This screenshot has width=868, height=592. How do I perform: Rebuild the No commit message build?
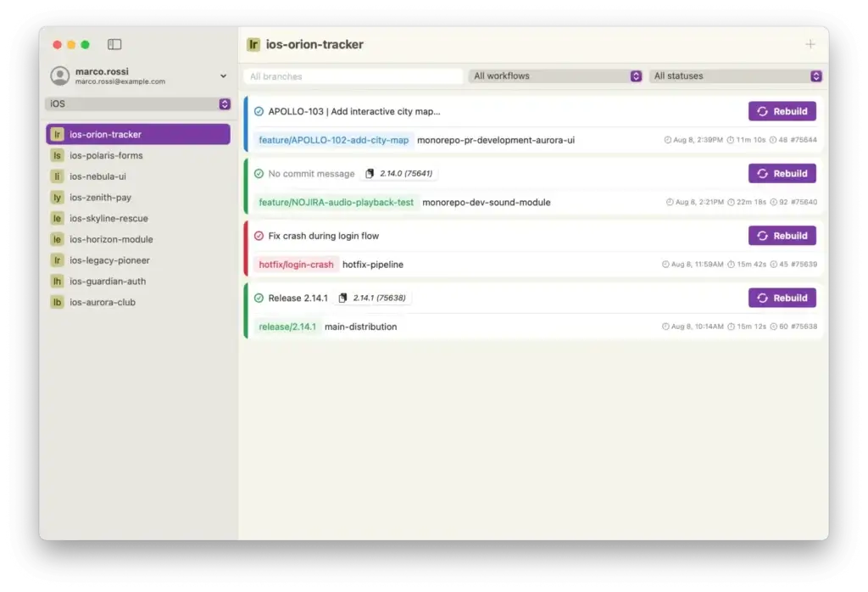782,173
